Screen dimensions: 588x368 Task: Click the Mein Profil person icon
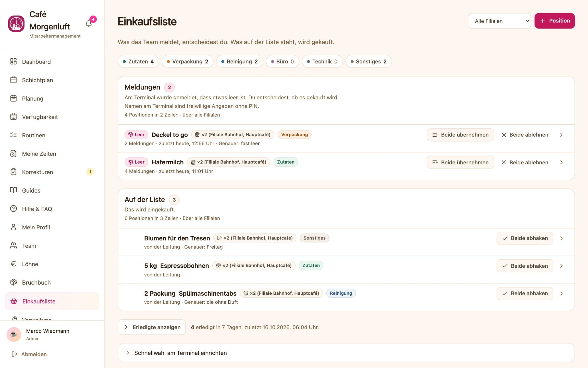[13, 227]
